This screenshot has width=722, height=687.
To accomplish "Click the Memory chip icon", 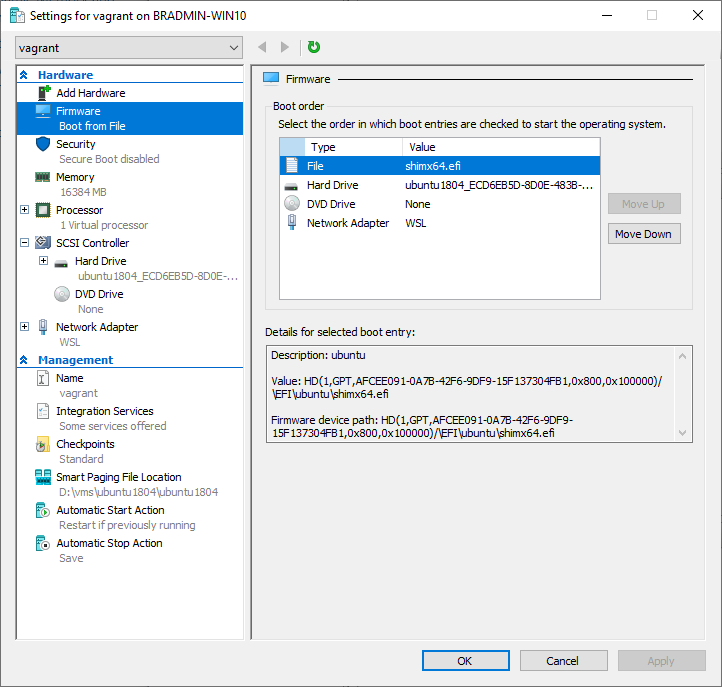I will [43, 177].
